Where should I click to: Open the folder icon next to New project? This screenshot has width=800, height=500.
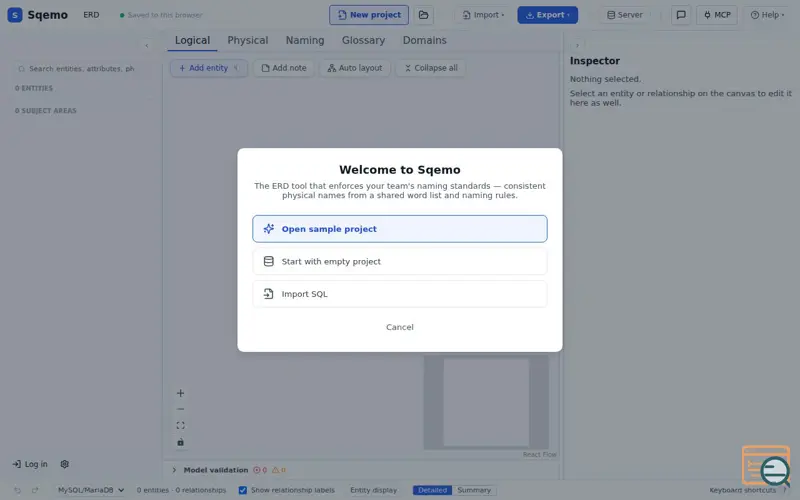coord(423,15)
